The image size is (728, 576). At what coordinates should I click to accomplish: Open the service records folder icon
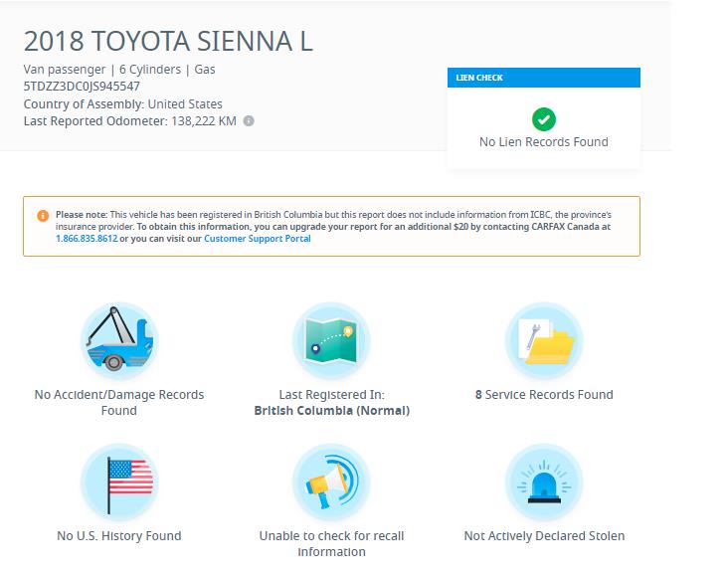coord(544,341)
